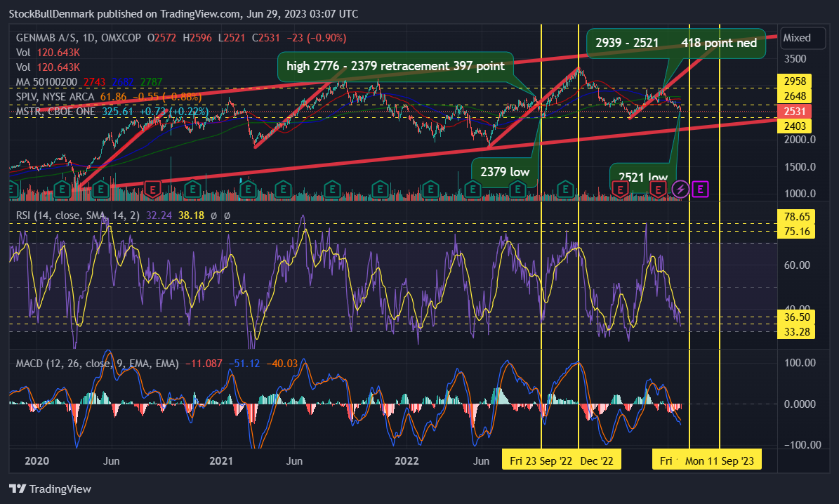Click the Mon 11 Sep '23 date marker
This screenshot has width=839, height=504.
tap(719, 460)
